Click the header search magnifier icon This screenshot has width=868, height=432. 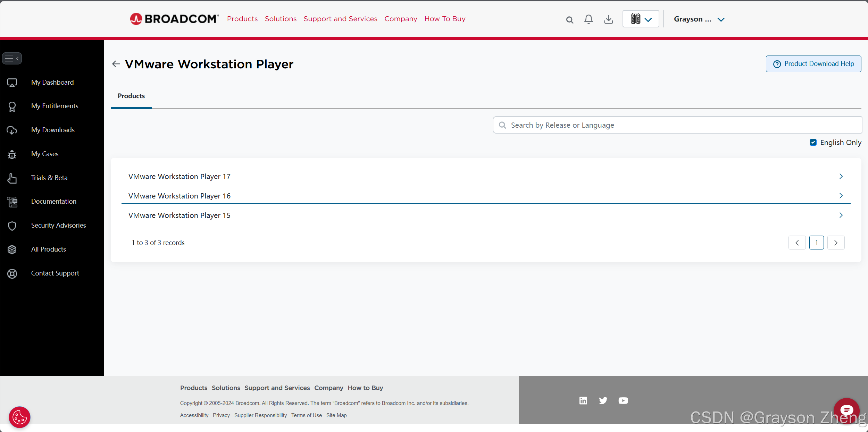569,20
